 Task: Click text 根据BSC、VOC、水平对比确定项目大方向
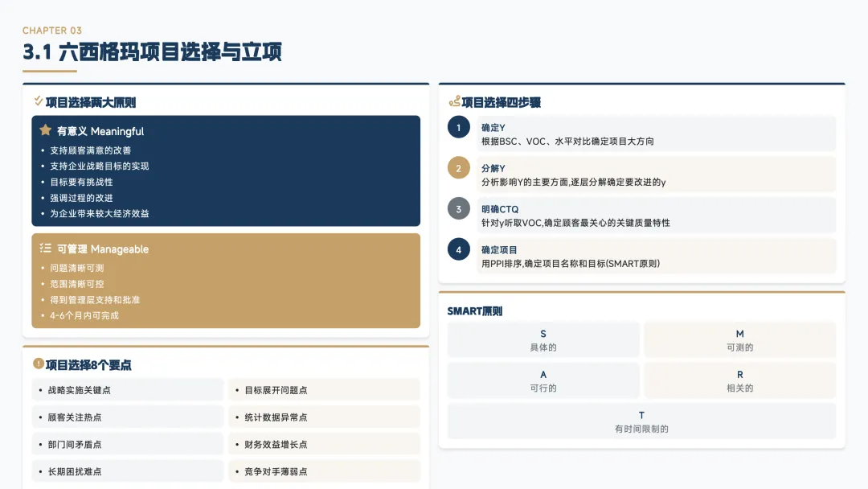567,142
